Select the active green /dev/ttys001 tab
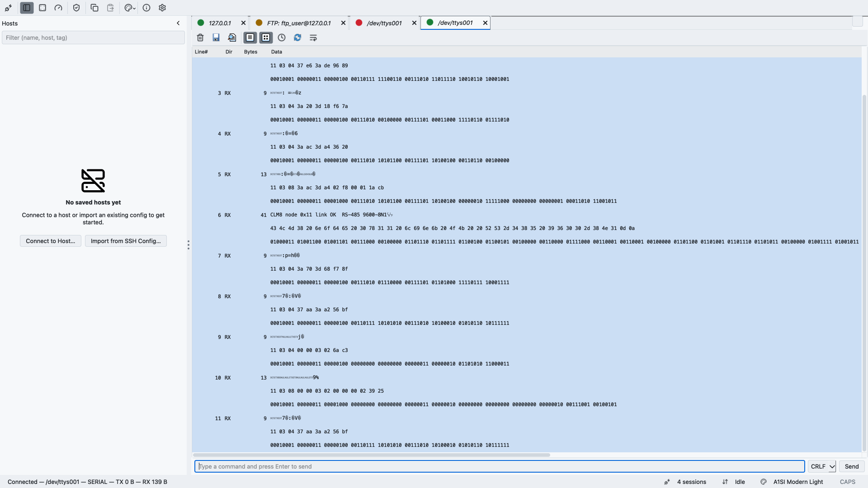The height and width of the screenshot is (488, 868). 455,23
